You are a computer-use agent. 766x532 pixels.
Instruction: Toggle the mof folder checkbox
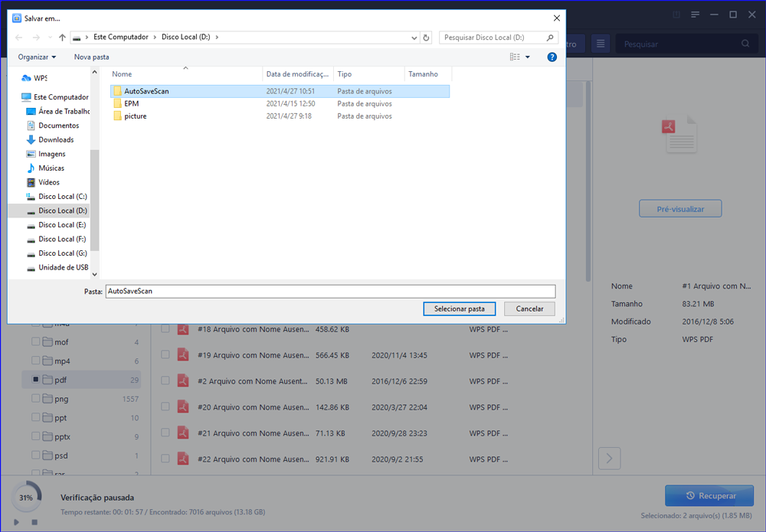coord(36,341)
